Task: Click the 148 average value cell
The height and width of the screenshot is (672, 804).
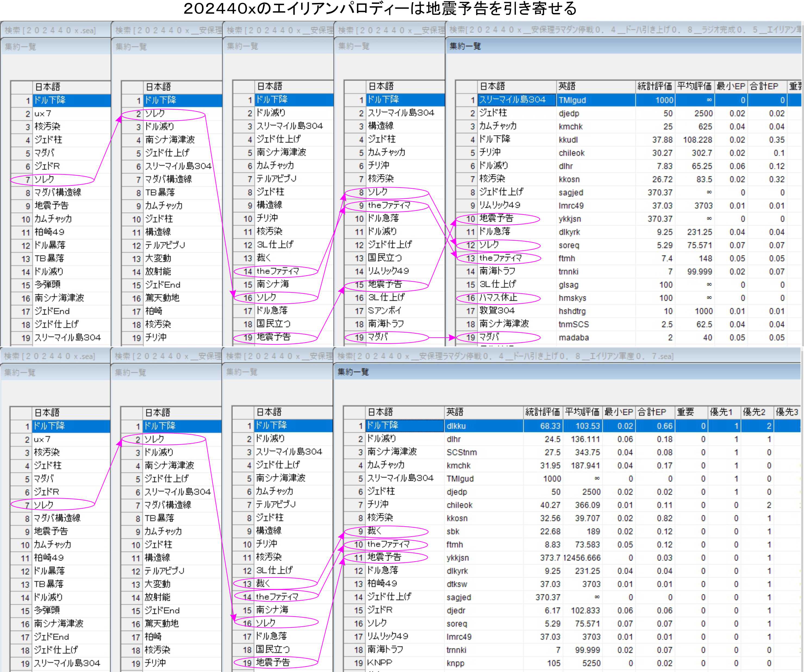Action: [694, 259]
